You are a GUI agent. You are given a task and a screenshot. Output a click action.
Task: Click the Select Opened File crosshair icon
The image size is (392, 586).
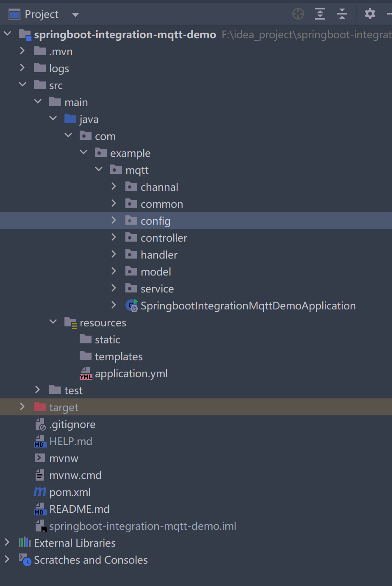pyautogui.click(x=298, y=14)
